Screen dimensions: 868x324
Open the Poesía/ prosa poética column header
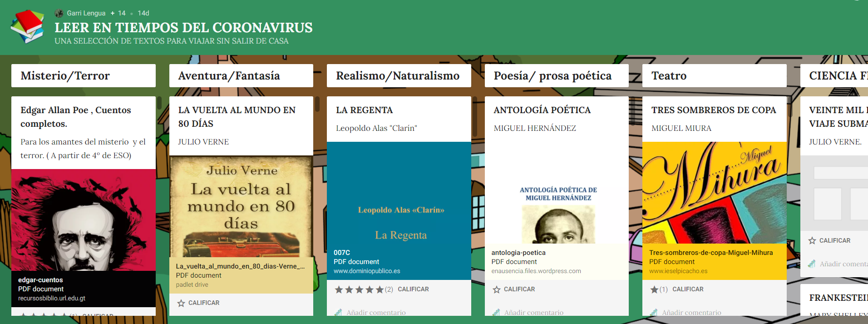557,75
